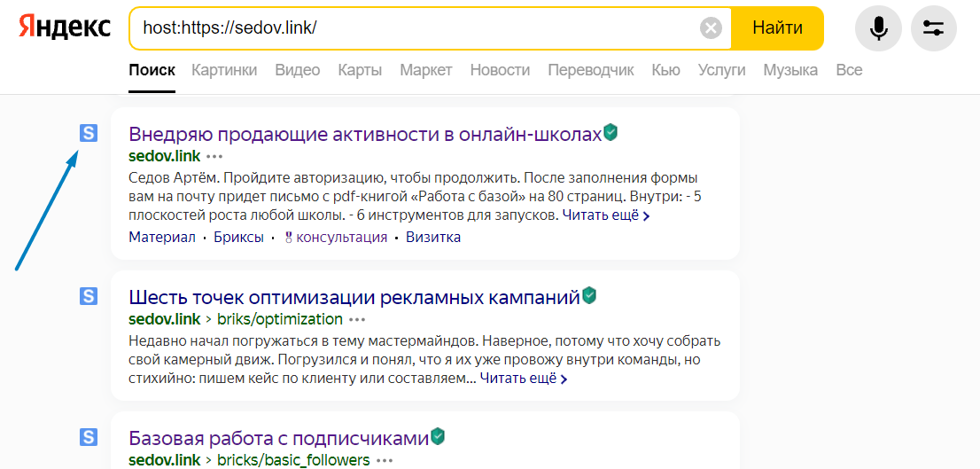Open the Бриксы sitelink
Viewport: 980px width, 469px height.
pyautogui.click(x=238, y=238)
